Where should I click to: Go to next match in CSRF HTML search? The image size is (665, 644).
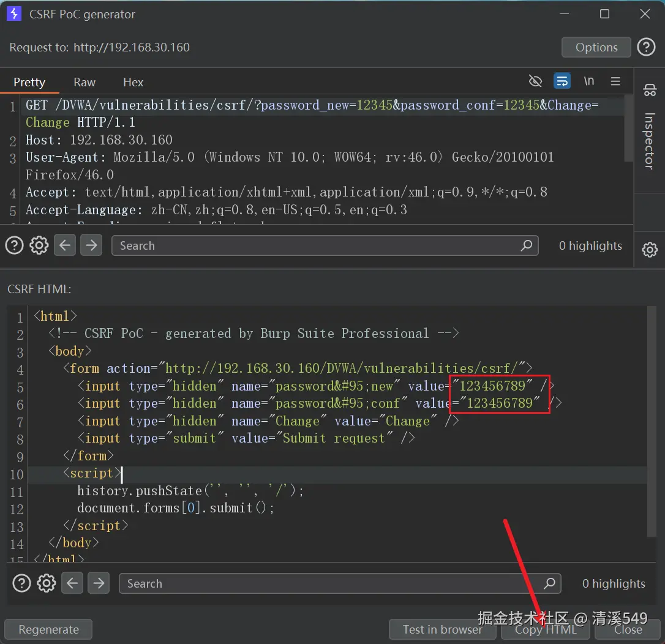coord(99,583)
